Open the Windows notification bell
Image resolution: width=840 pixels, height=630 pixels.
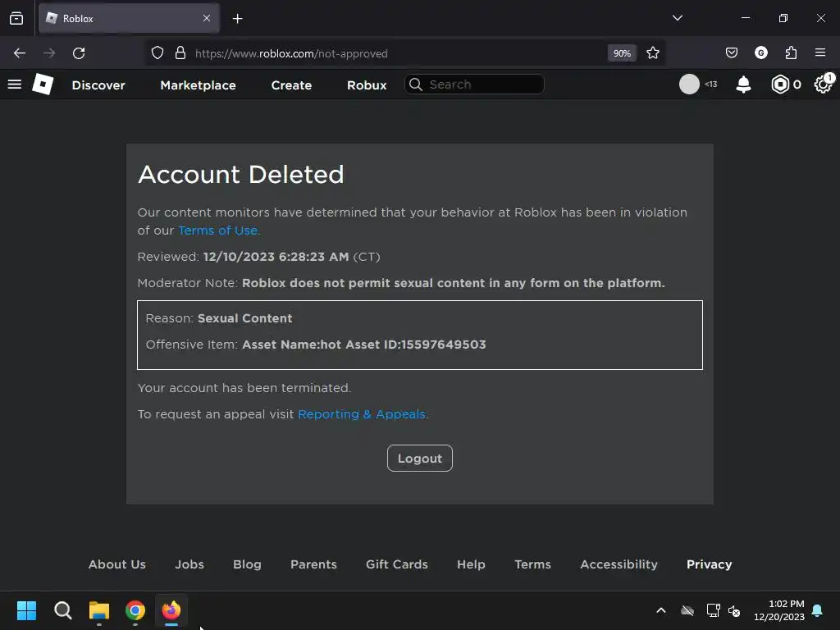(x=818, y=610)
